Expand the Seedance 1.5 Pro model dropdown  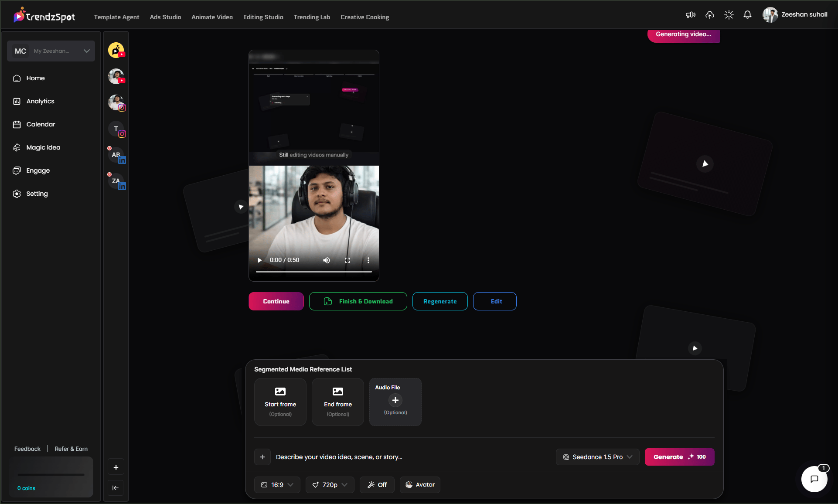597,457
